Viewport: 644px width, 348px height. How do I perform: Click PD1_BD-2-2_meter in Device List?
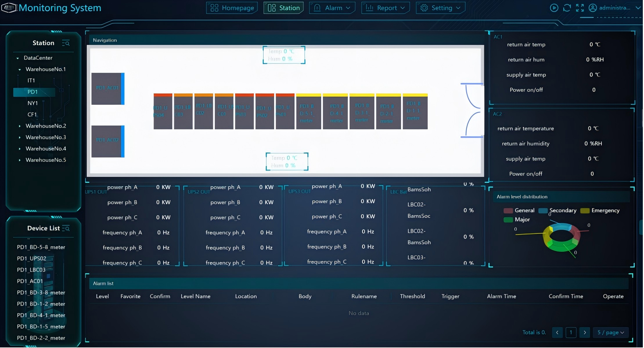pyautogui.click(x=41, y=338)
